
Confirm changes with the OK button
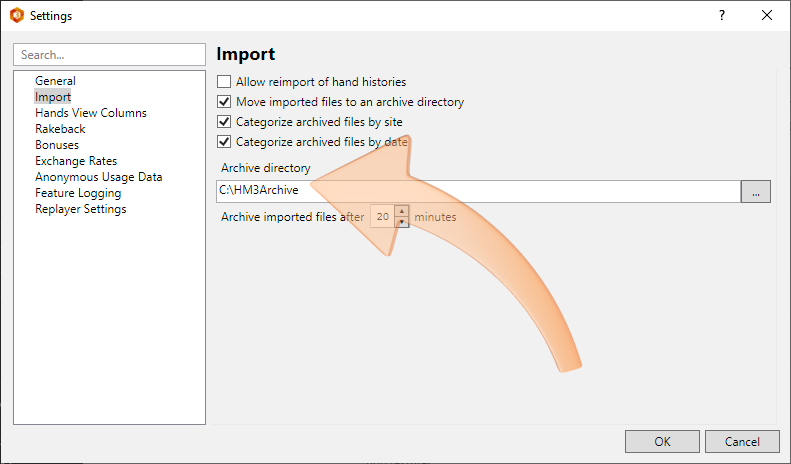pos(662,442)
